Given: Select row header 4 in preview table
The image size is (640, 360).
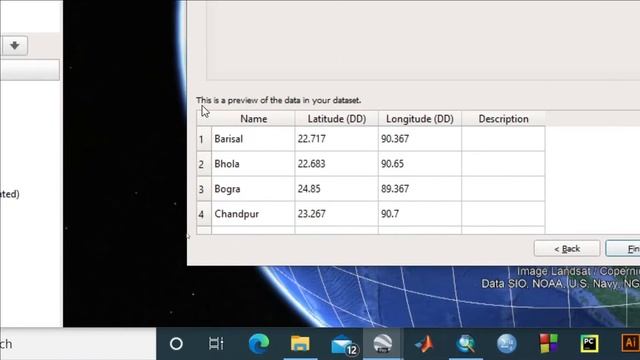Looking at the screenshot, I should click(x=204, y=214).
